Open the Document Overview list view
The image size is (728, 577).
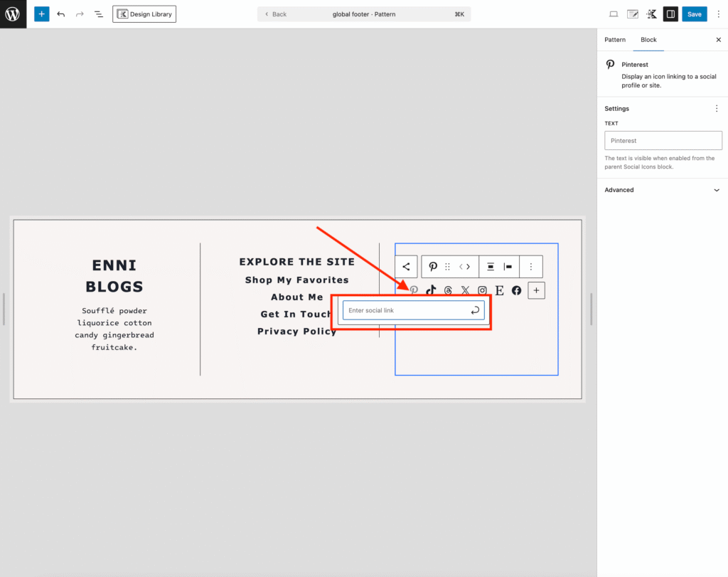point(98,14)
